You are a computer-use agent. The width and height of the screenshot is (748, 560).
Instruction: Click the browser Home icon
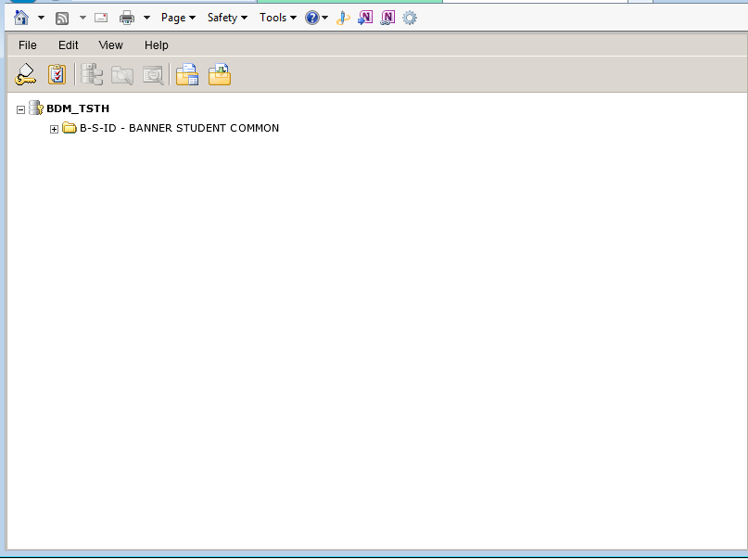(x=21, y=18)
